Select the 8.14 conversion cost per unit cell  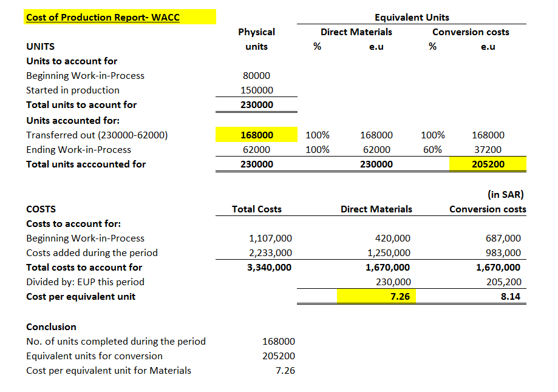coord(509,297)
